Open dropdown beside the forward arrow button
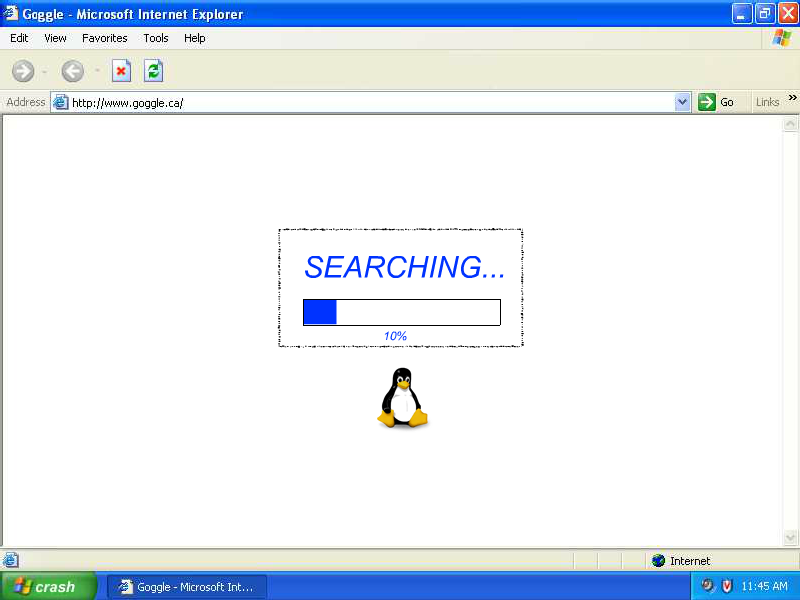Screen dimensions: 800x600 tap(45, 71)
